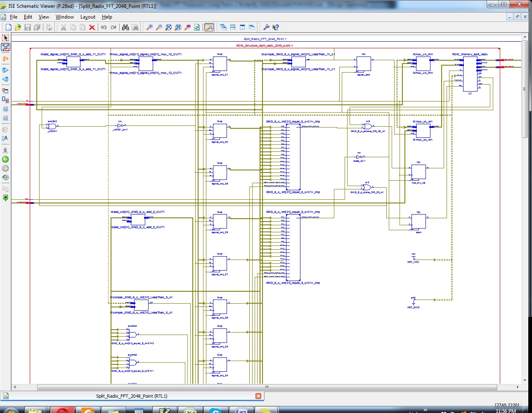The width and height of the screenshot is (532, 413).
Task: Click the Zoom to Box icon
Action: pos(187,27)
